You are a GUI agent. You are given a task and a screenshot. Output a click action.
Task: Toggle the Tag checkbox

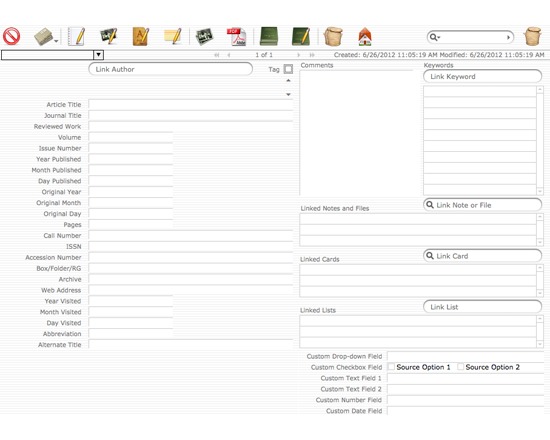[x=288, y=69]
